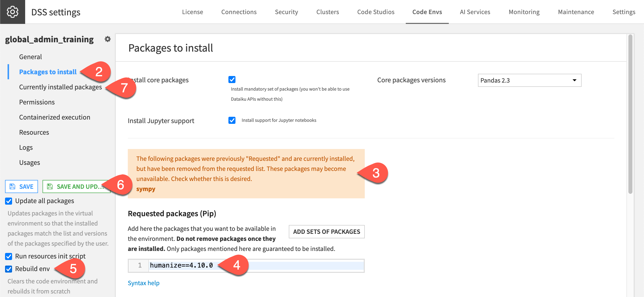Click the DSS settings gear icon
Viewport: 644px width, 297px height.
[12, 12]
